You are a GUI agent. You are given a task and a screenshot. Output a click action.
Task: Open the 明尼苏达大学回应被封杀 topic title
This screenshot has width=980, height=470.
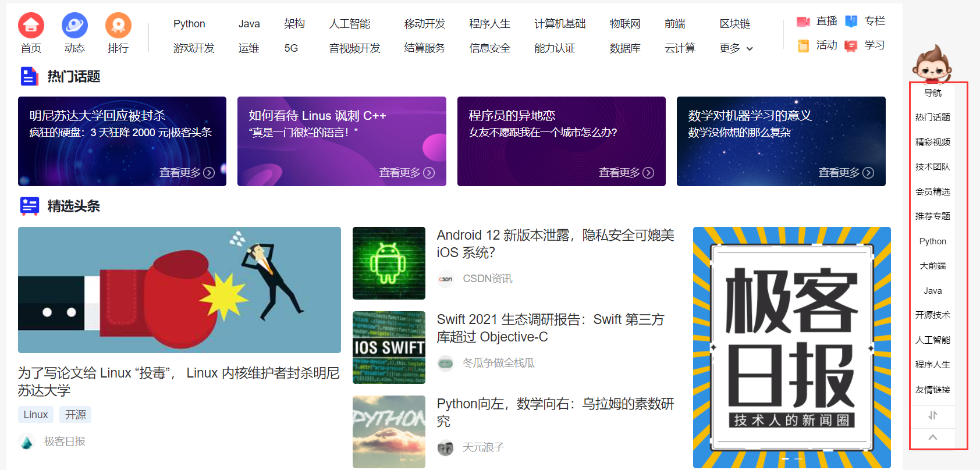[98, 116]
